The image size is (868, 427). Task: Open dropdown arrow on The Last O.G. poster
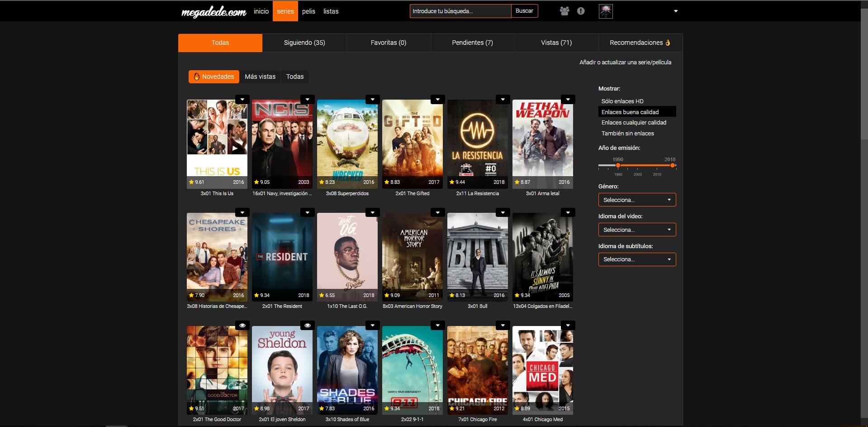point(373,212)
